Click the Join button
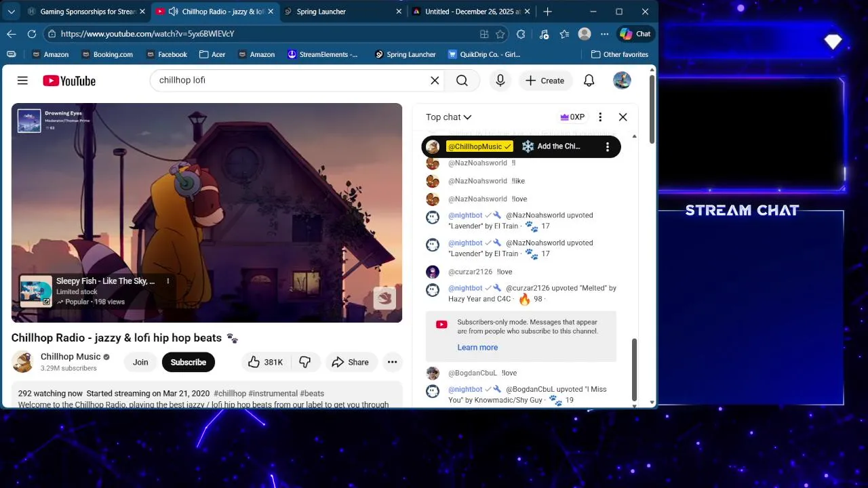The height and width of the screenshot is (488, 868). click(140, 362)
